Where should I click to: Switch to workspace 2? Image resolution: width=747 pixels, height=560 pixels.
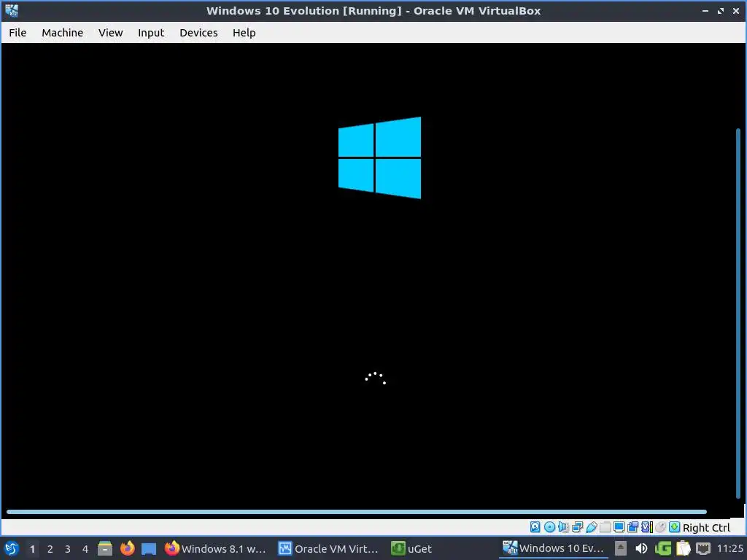50,549
